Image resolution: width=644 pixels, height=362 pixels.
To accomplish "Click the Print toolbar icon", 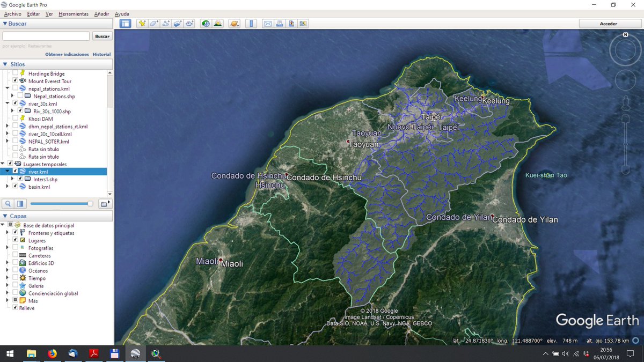I will pos(279,24).
